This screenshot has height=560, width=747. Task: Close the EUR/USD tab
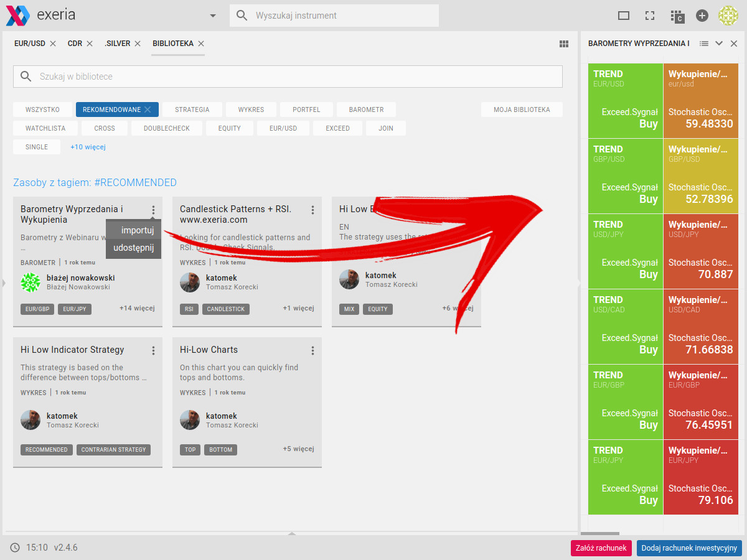click(53, 44)
